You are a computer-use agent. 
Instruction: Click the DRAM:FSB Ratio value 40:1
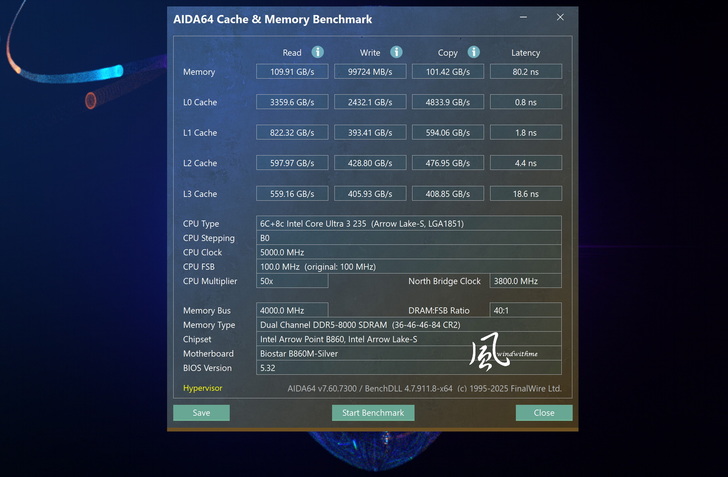pyautogui.click(x=526, y=310)
